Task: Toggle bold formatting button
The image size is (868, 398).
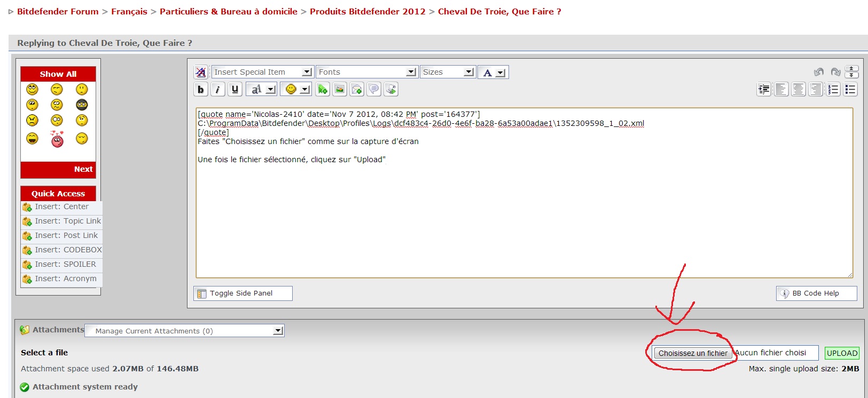Action: (x=200, y=89)
